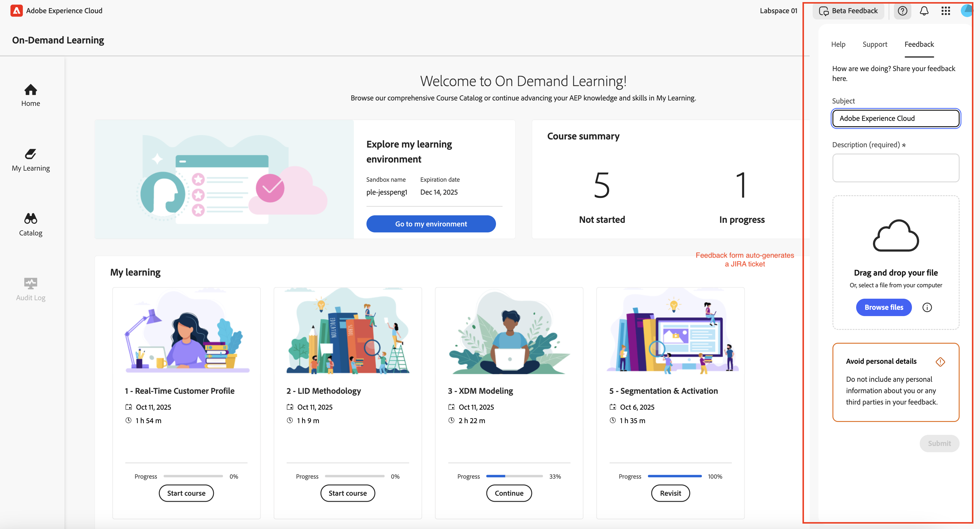Open My Learning from the sidebar
This screenshot has width=980, height=529.
(x=30, y=154)
